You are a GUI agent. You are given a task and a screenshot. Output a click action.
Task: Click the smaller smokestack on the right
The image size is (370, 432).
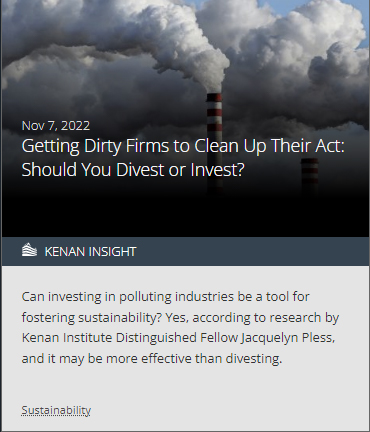point(309,177)
